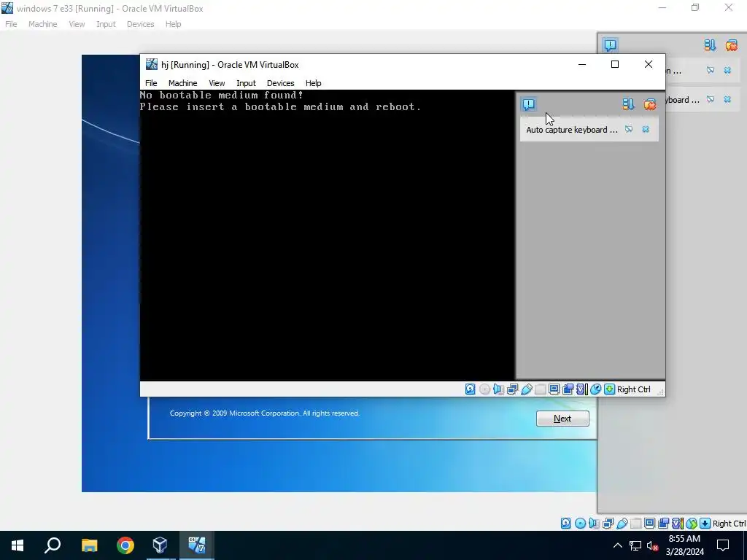Open Help menu in hj window
The width and height of the screenshot is (747, 560).
pyautogui.click(x=313, y=83)
